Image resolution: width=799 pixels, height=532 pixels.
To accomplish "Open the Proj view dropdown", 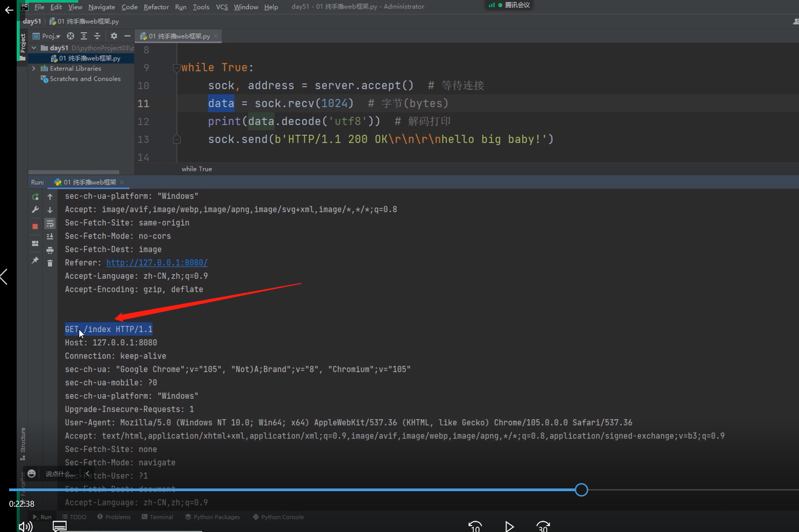I will [47, 36].
